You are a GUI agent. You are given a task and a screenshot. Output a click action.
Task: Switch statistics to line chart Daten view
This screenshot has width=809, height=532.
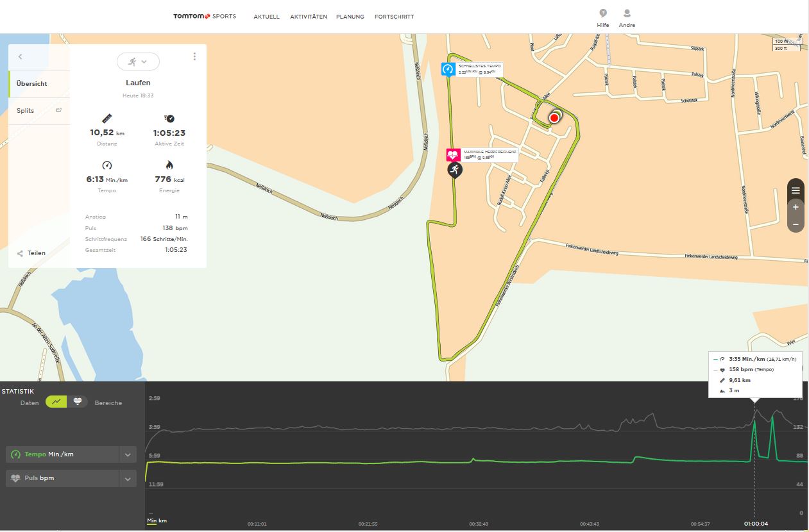56,402
